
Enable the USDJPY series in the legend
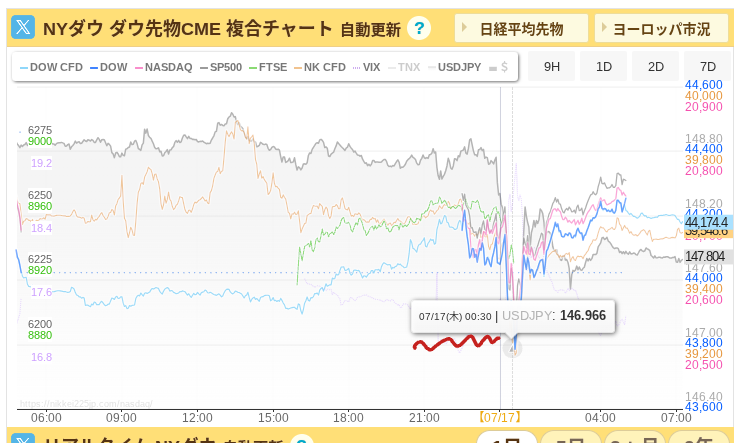(455, 67)
